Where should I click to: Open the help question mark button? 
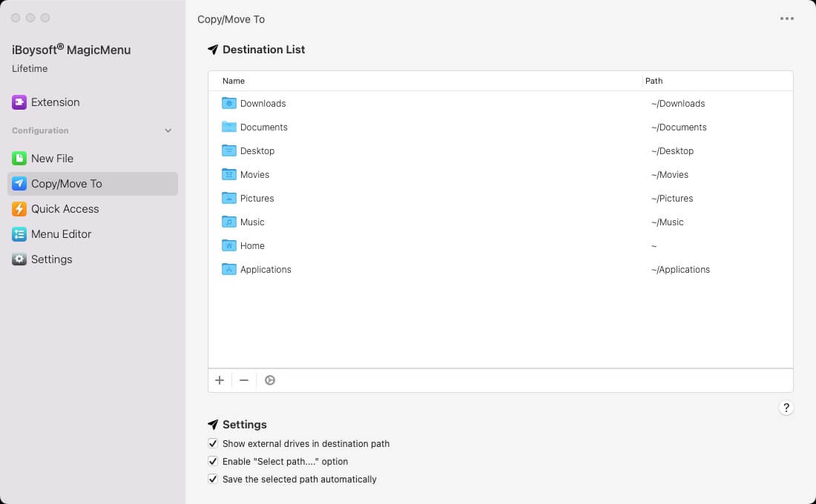click(x=786, y=408)
